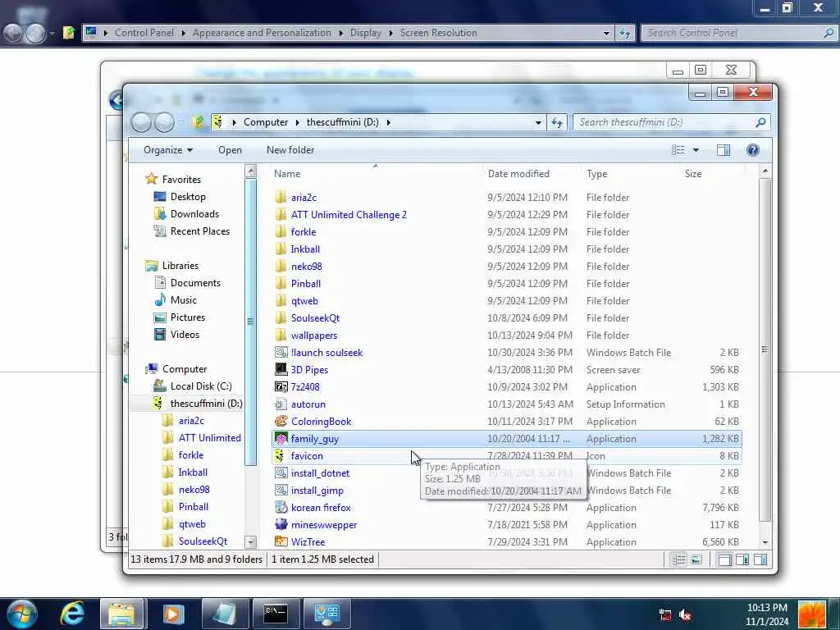Viewport: 840px width, 630px height.
Task: Toggle the preview pane toolbar icon
Action: coord(724,150)
